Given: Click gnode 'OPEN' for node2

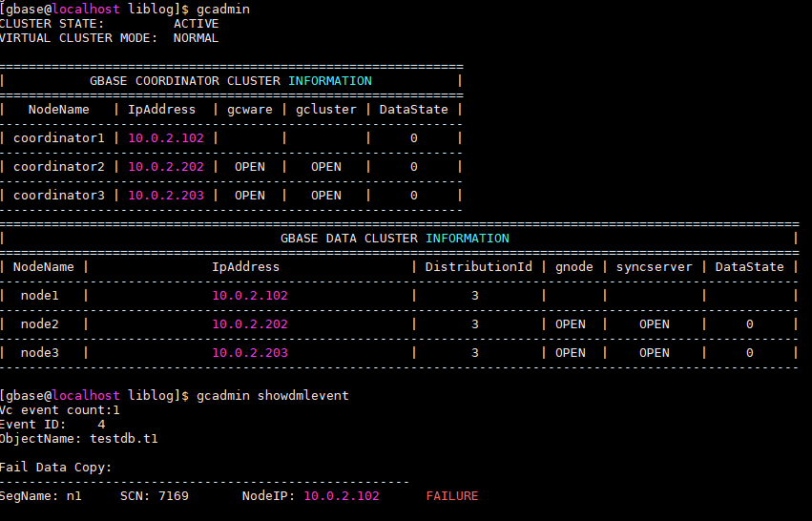Looking at the screenshot, I should [x=571, y=324].
